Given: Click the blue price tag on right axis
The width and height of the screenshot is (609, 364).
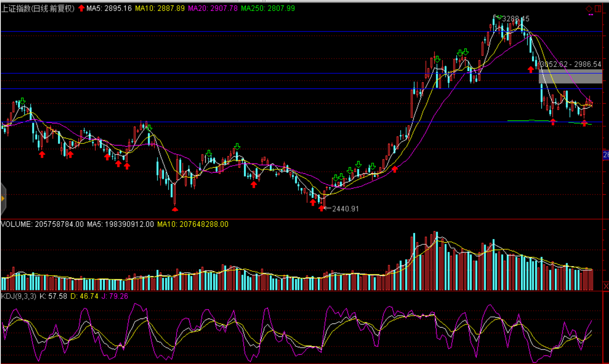Looking at the screenshot, I should coord(606,155).
